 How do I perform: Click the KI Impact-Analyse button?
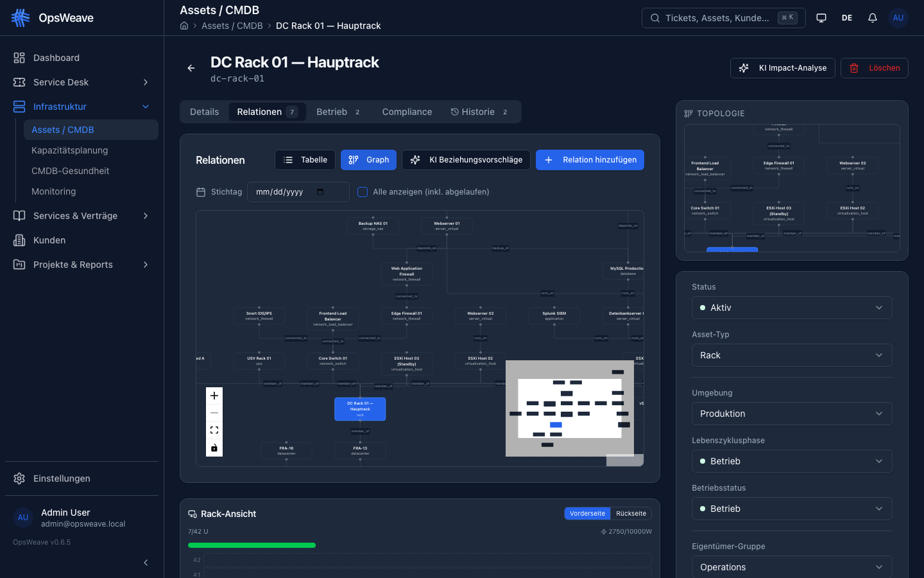click(783, 68)
